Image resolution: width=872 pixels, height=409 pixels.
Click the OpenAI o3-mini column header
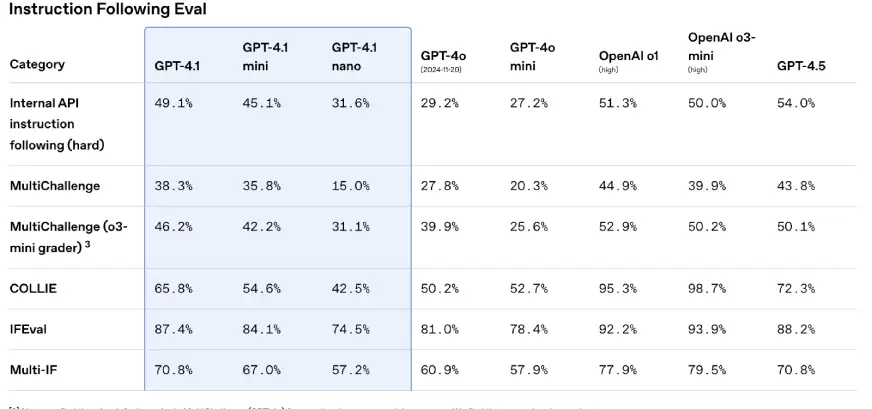coord(721,47)
